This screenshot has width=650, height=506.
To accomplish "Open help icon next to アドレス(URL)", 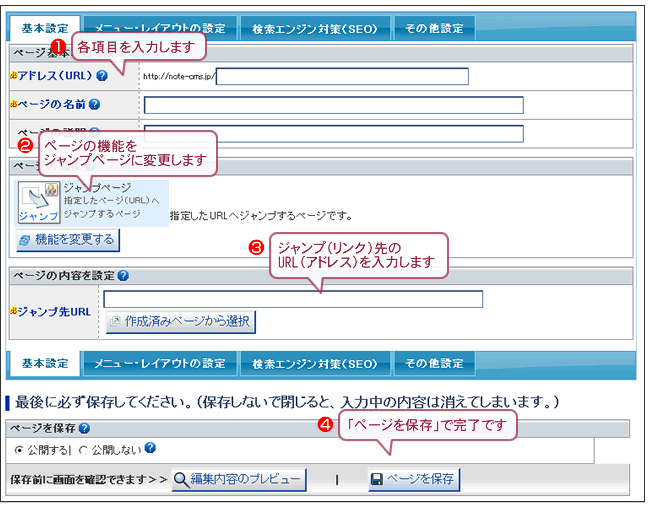I will (102, 75).
